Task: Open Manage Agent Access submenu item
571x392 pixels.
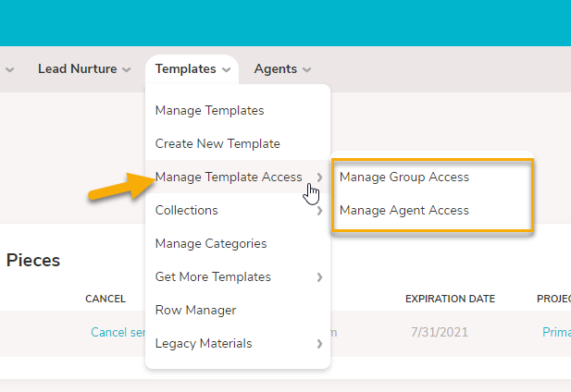Action: 432,210
